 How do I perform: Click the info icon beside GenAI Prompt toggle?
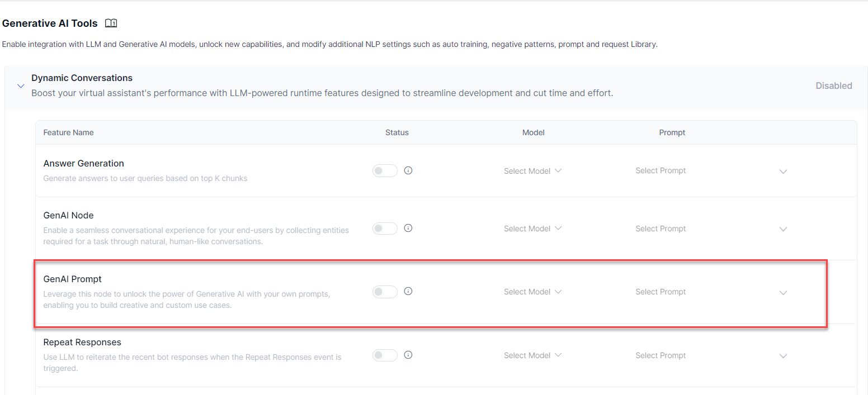[x=408, y=291]
